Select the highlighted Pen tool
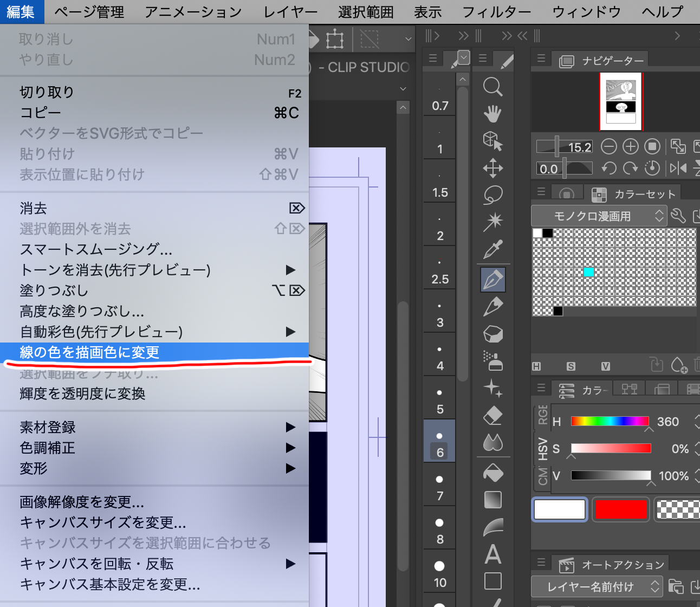Viewport: 700px width, 607px height. 493,280
